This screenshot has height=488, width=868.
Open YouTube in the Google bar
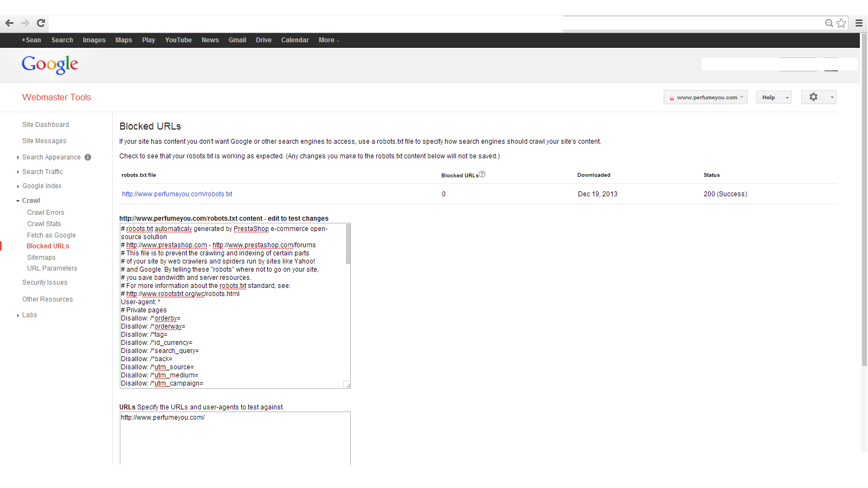point(178,40)
